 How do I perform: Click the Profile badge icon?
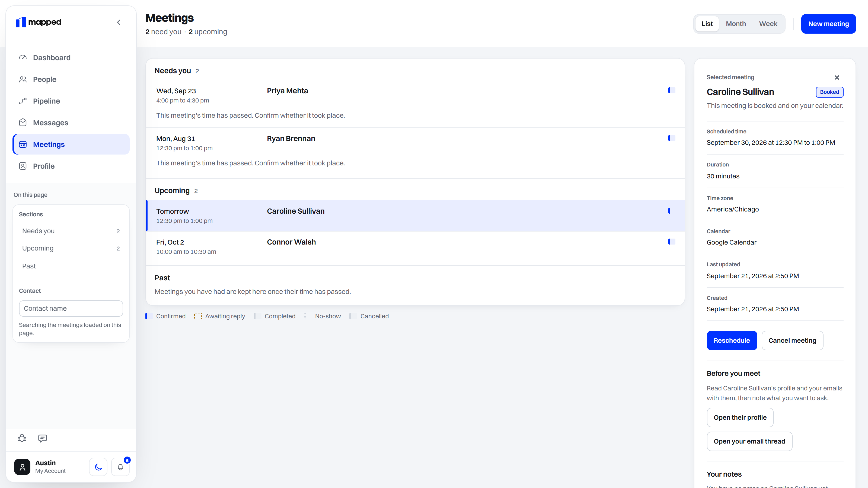point(23,166)
